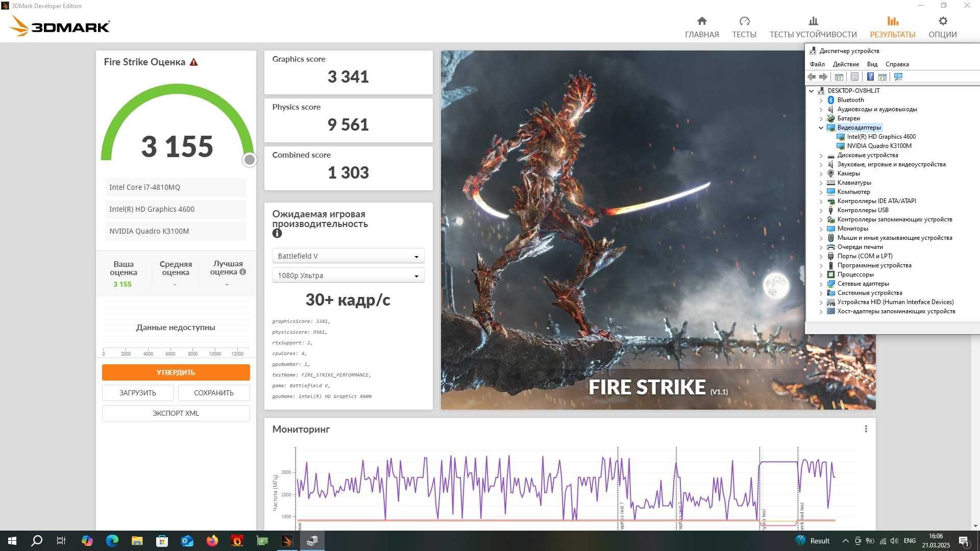The width and height of the screenshot is (980, 551).
Task: Switch to the РЕЗУЛЬТАТЫ tab
Action: click(893, 27)
